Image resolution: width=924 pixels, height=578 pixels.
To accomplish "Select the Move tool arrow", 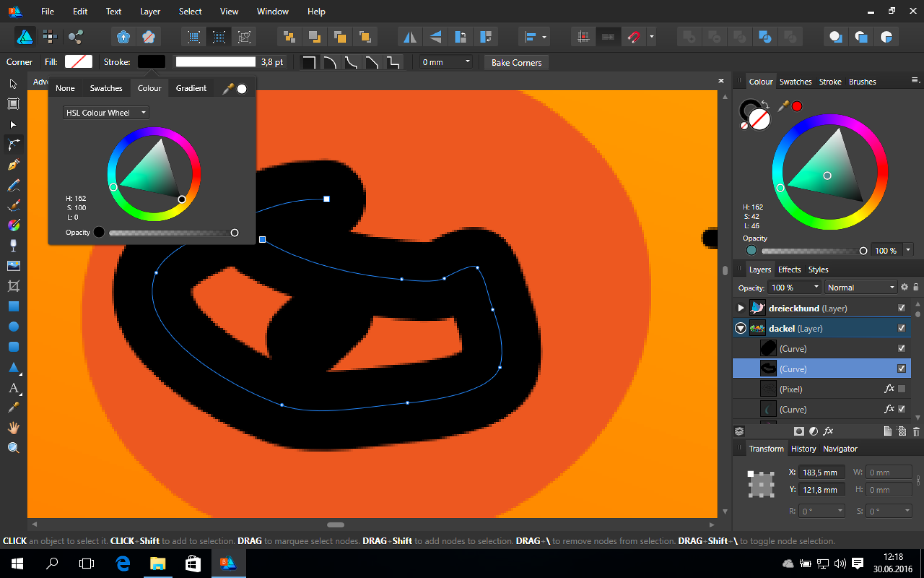I will tap(13, 83).
